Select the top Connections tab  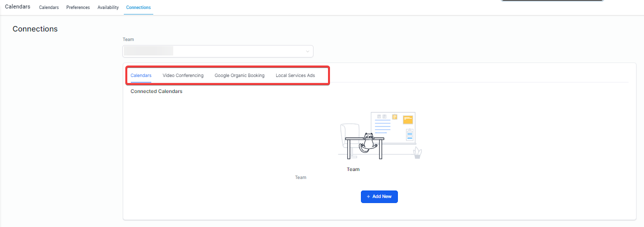pyautogui.click(x=138, y=7)
